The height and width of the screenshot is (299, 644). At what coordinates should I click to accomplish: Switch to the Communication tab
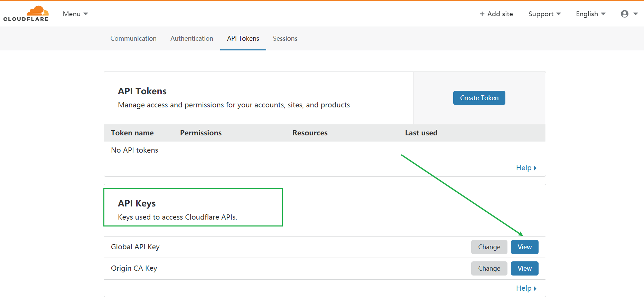point(133,38)
